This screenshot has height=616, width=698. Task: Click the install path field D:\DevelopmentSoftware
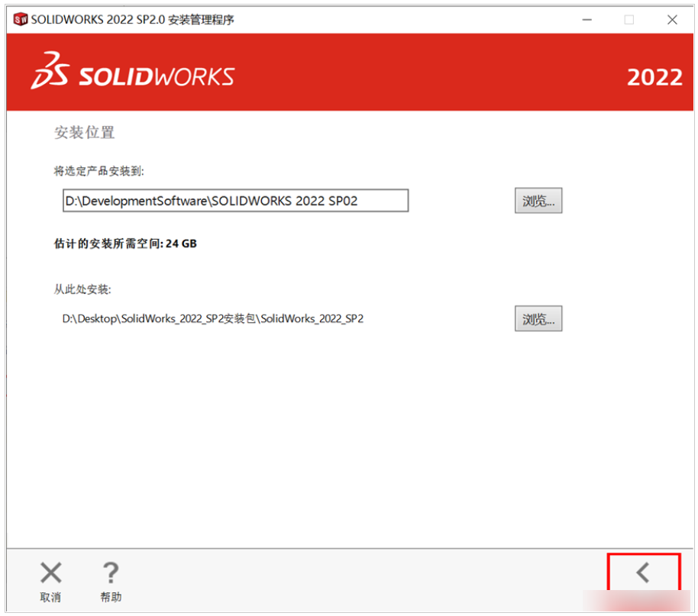[x=235, y=201]
